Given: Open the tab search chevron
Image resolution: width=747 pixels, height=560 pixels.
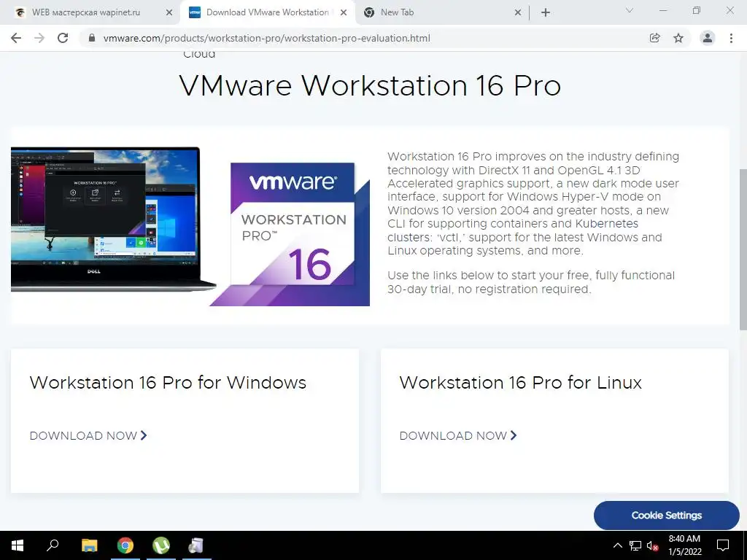Looking at the screenshot, I should click(x=630, y=10).
